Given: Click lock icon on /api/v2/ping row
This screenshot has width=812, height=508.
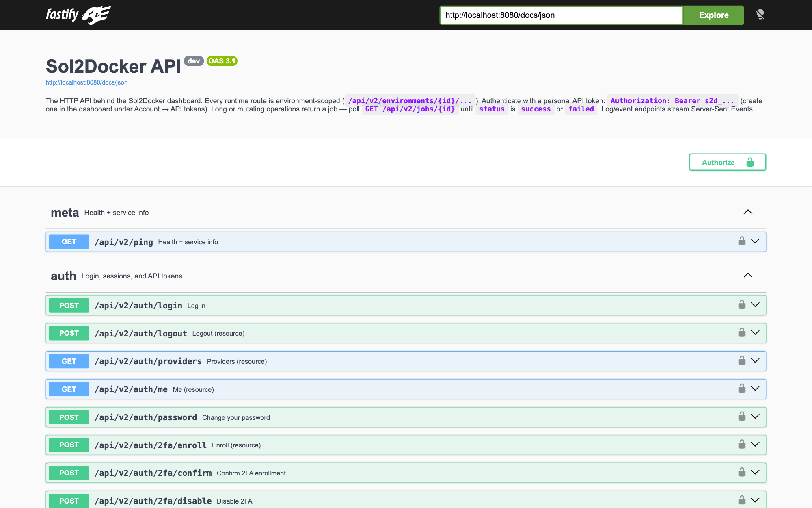Looking at the screenshot, I should point(742,241).
